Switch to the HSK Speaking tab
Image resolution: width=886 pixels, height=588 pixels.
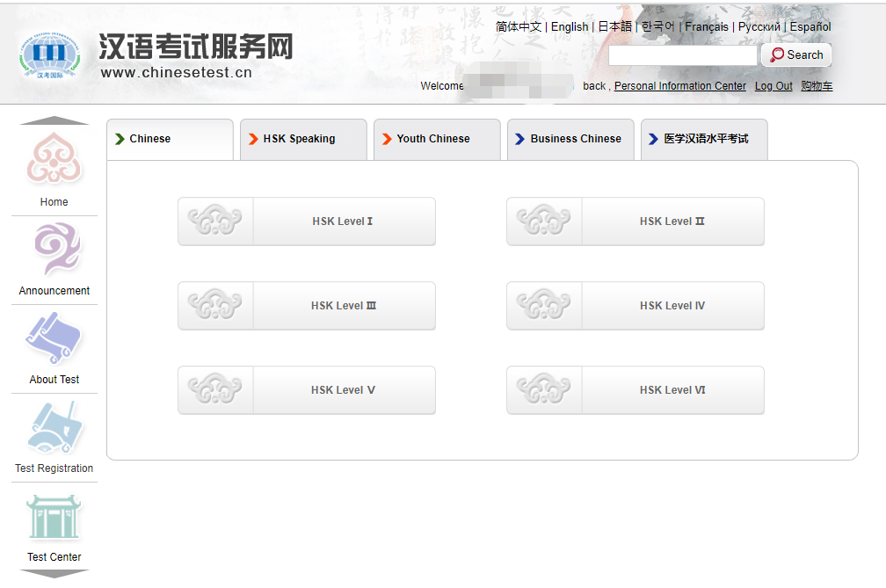point(303,139)
